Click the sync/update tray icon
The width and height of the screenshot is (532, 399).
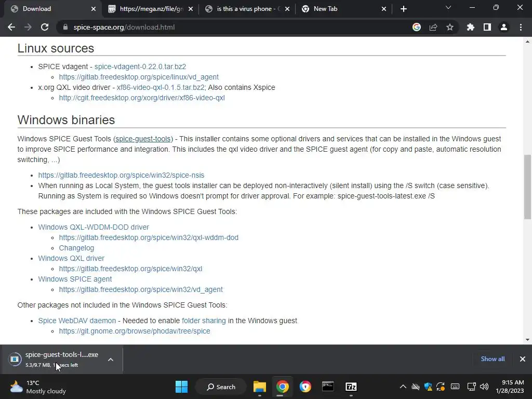(441, 387)
